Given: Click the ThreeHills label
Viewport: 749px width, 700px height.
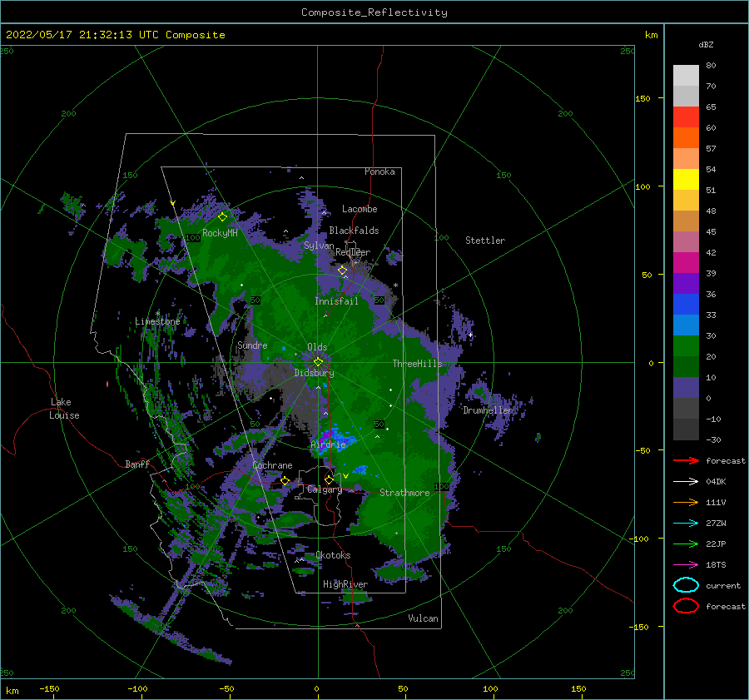Looking at the screenshot, I should point(418,364).
